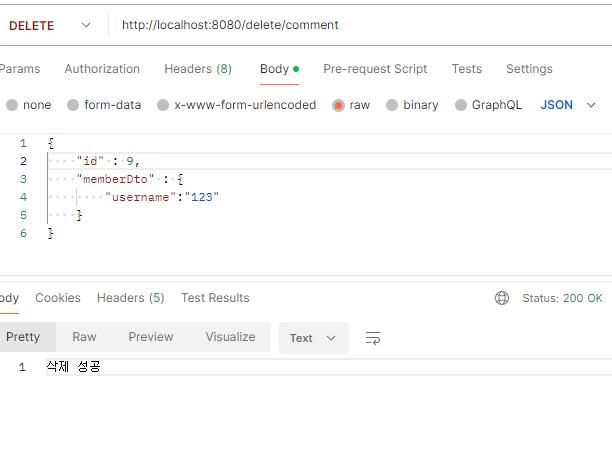Open the request Headers (8) tab
The width and height of the screenshot is (612, 469).
click(x=198, y=69)
